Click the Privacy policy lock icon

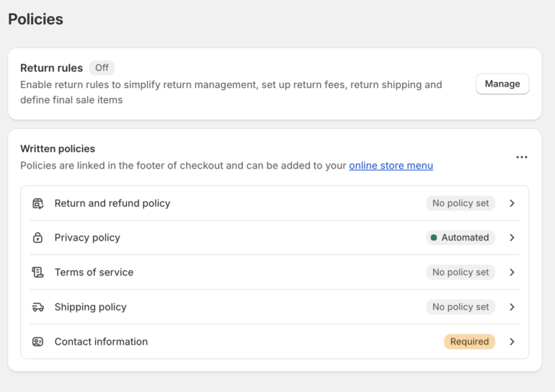tap(38, 238)
